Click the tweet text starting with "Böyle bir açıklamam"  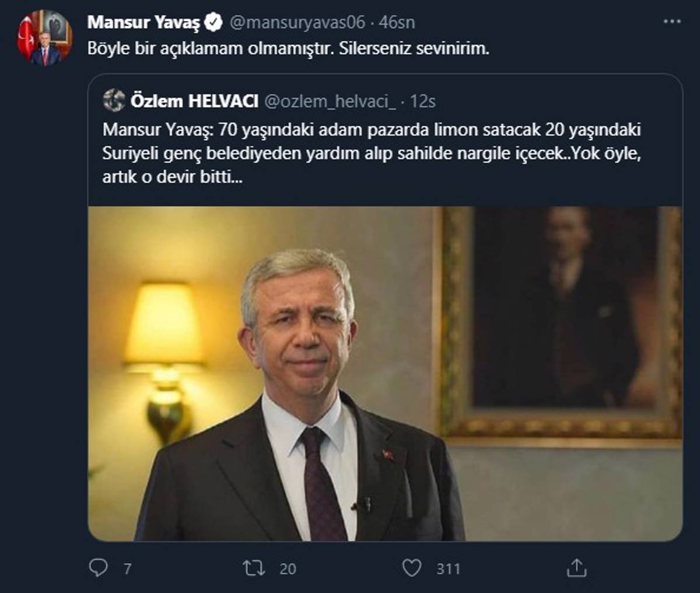(x=288, y=48)
